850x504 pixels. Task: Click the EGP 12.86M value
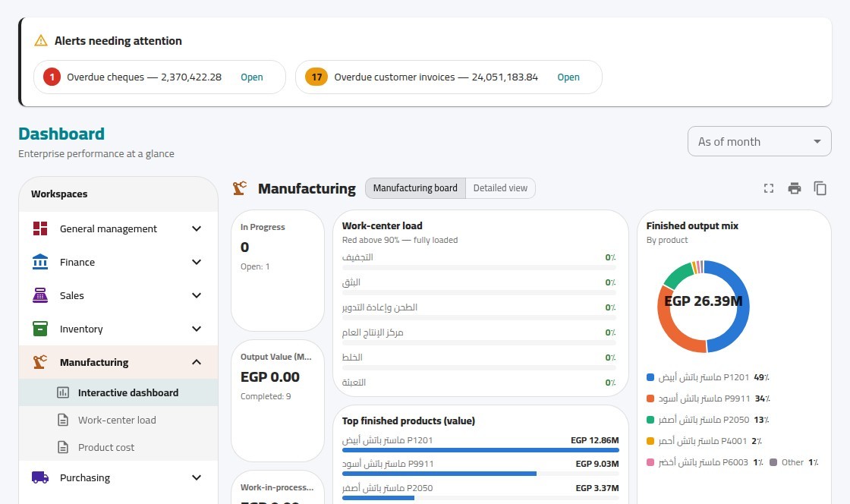(x=595, y=440)
